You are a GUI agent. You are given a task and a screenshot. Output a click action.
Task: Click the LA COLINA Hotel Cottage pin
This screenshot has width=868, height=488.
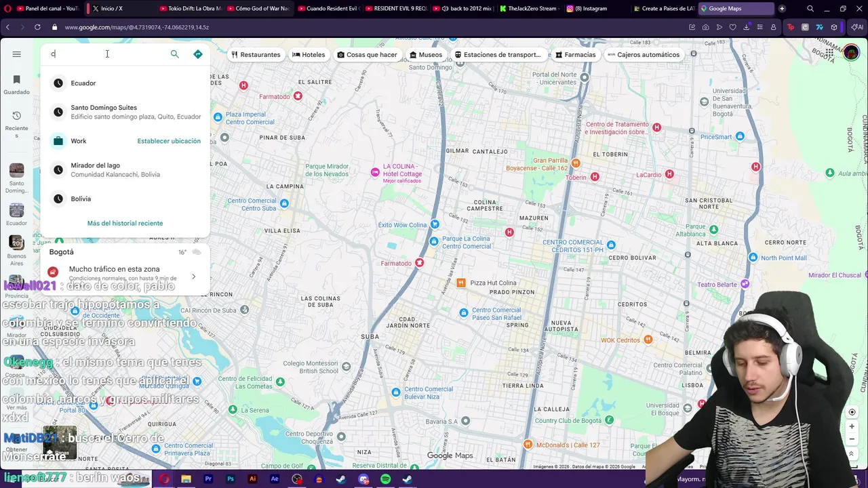375,173
